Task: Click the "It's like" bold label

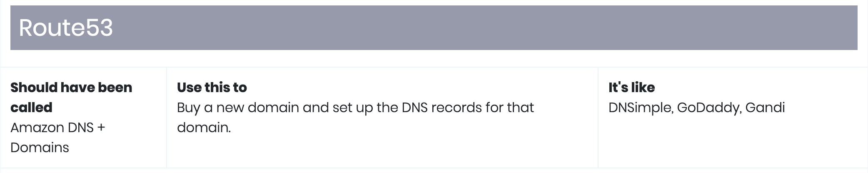Action: click(x=632, y=88)
